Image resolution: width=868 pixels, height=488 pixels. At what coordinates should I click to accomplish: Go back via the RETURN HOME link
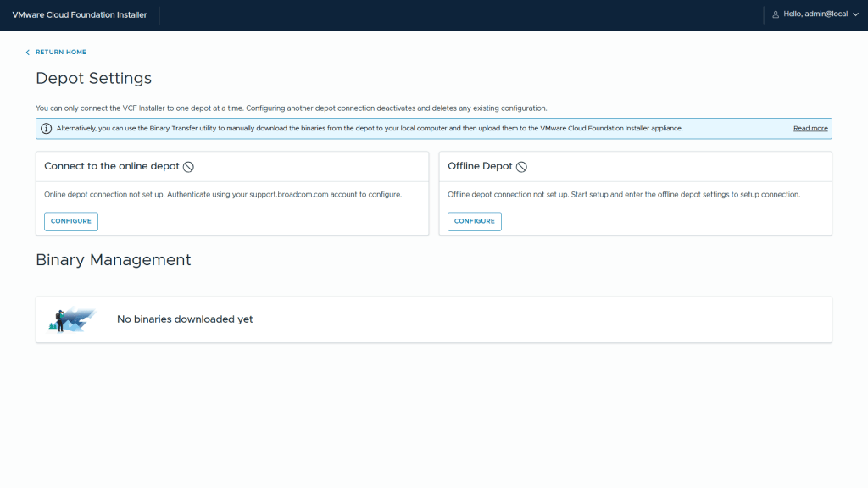pos(60,53)
